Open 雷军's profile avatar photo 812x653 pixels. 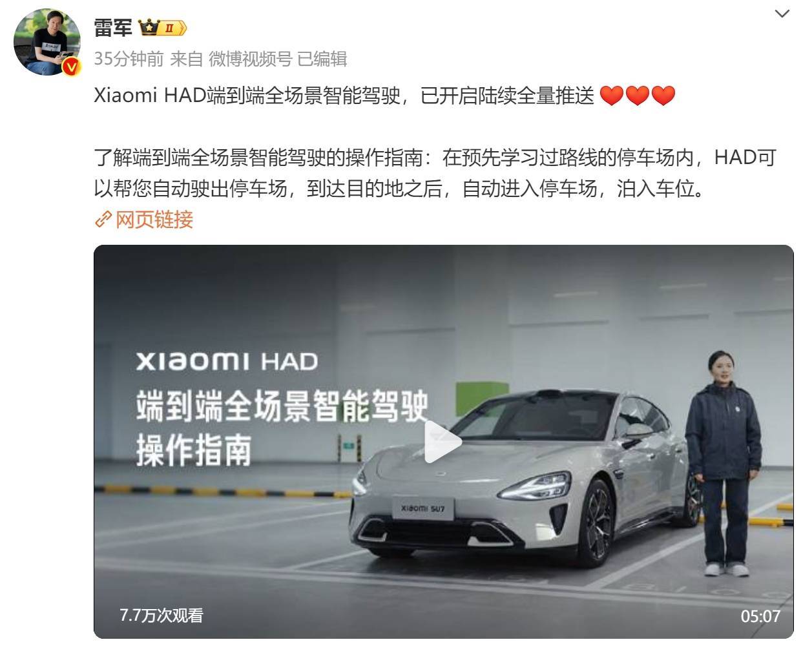point(47,42)
